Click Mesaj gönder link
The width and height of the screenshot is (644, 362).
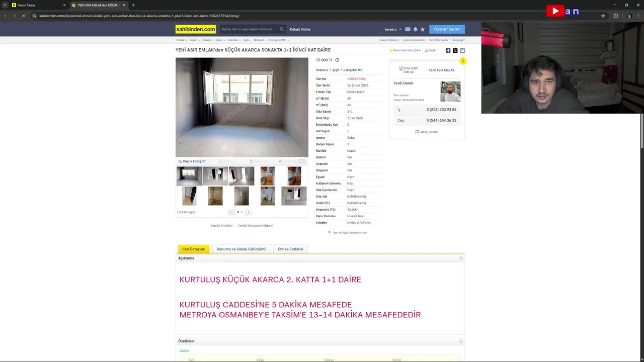point(427,132)
